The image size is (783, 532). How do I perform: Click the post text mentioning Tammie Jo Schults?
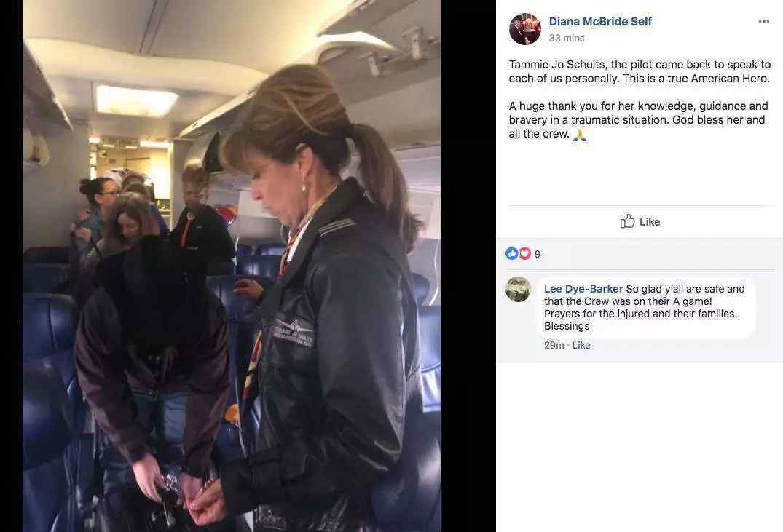click(640, 71)
